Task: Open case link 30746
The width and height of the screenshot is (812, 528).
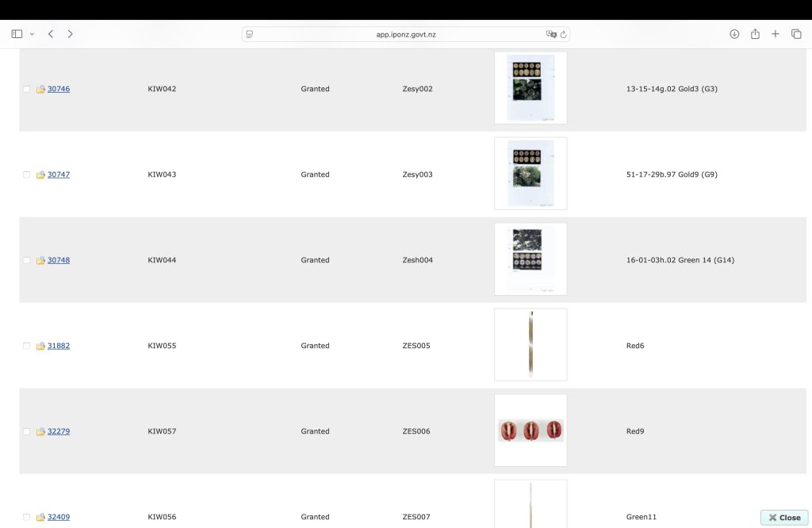Action: [59, 89]
